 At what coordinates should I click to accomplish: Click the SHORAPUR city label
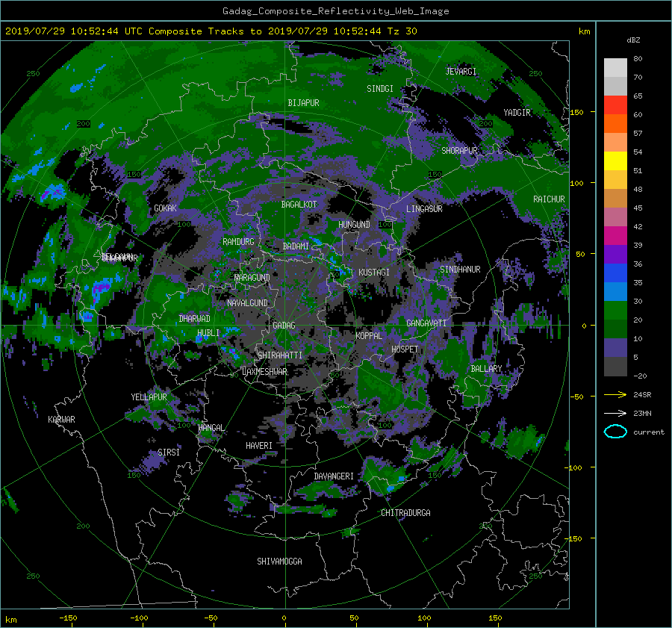[459, 151]
